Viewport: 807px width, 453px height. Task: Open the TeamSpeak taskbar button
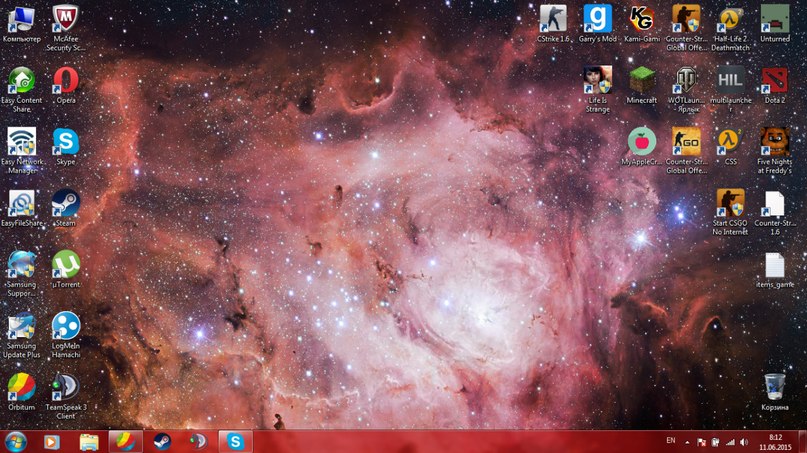(x=199, y=442)
